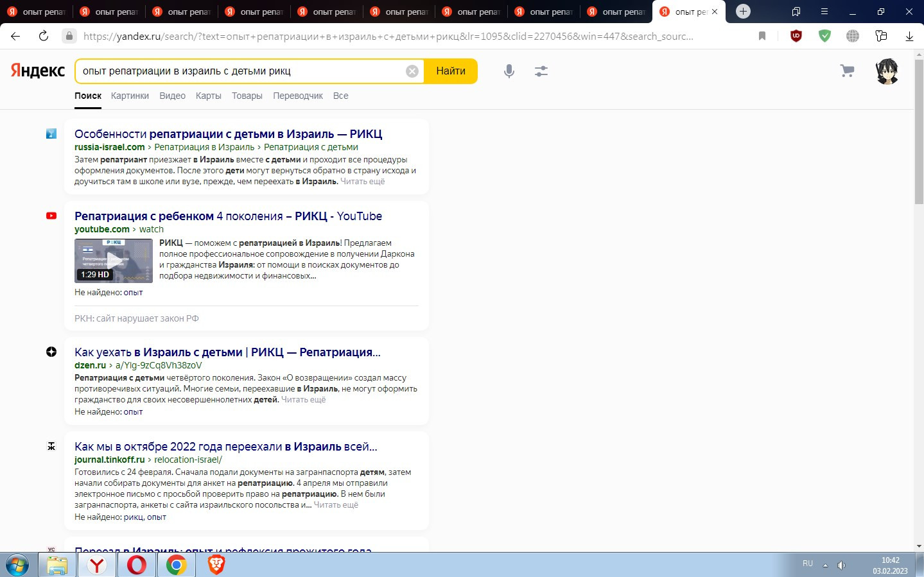Bookmark this page with the bookmark icon
Screen dimensions: 924x577
[762, 36]
